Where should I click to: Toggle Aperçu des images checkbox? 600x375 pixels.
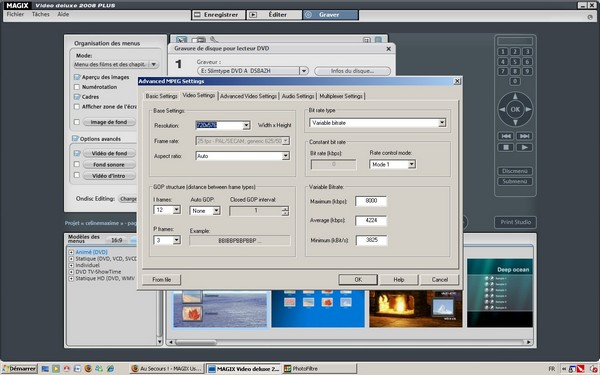[77, 77]
